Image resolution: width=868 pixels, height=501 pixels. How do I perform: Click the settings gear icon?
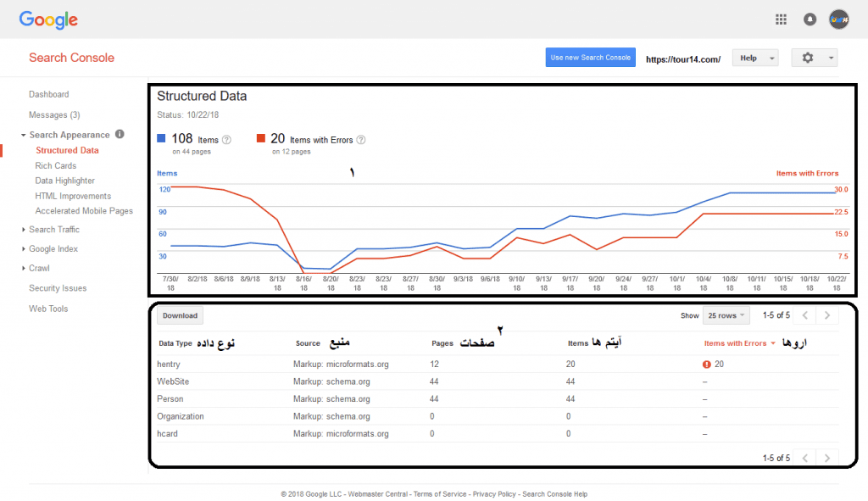[x=808, y=58]
